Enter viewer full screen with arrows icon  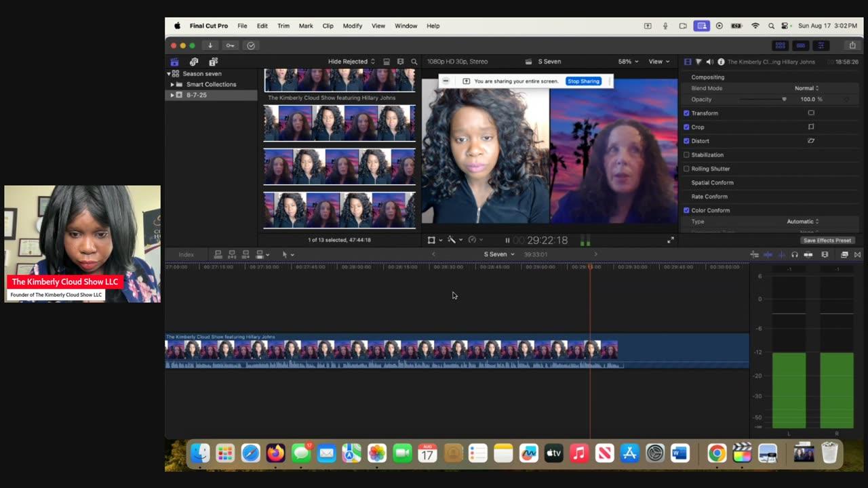pos(671,240)
